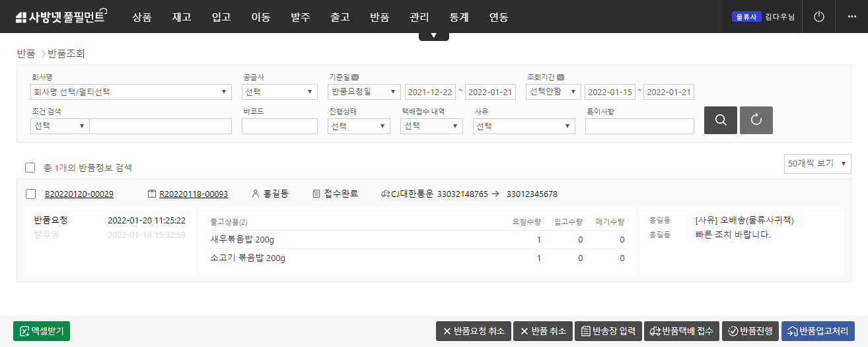The height and width of the screenshot is (347, 868).
Task: Click the magnifying glass search button
Action: click(x=721, y=120)
